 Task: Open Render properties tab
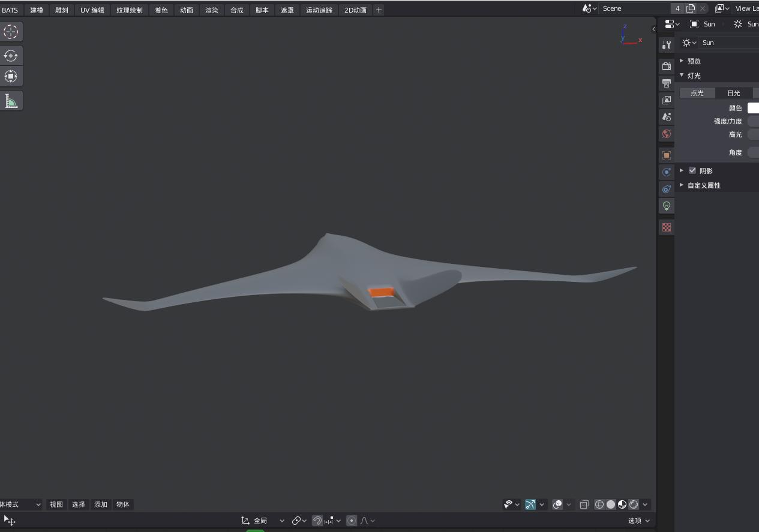pos(666,66)
